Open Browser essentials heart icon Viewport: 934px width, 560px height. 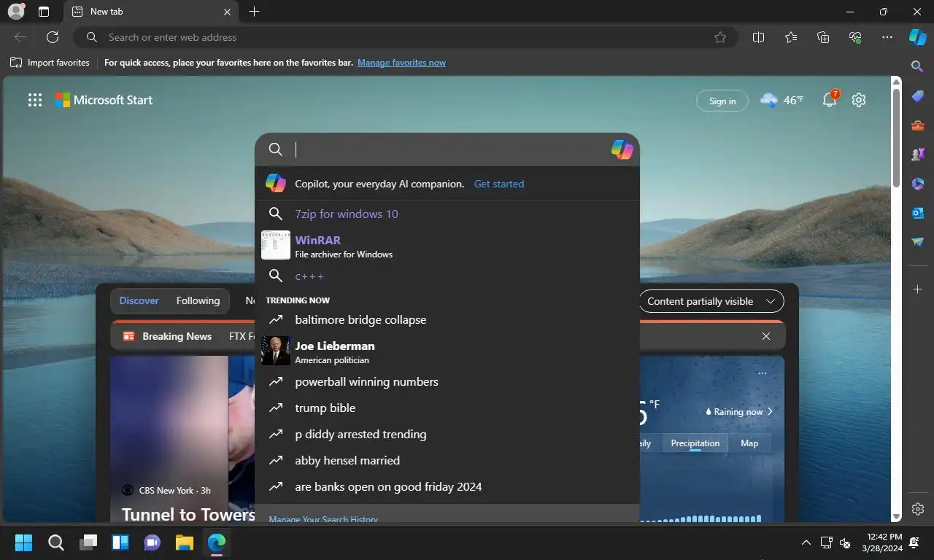tap(855, 37)
